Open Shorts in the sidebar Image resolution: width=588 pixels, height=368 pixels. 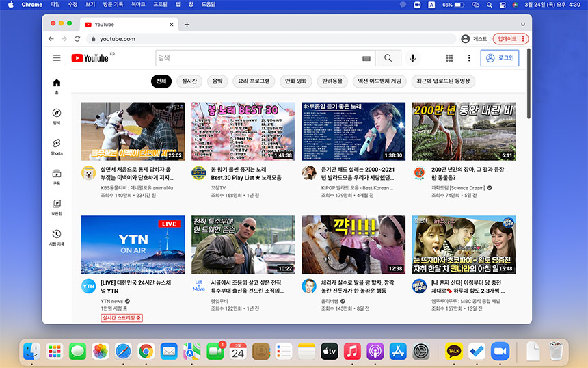pos(57,147)
